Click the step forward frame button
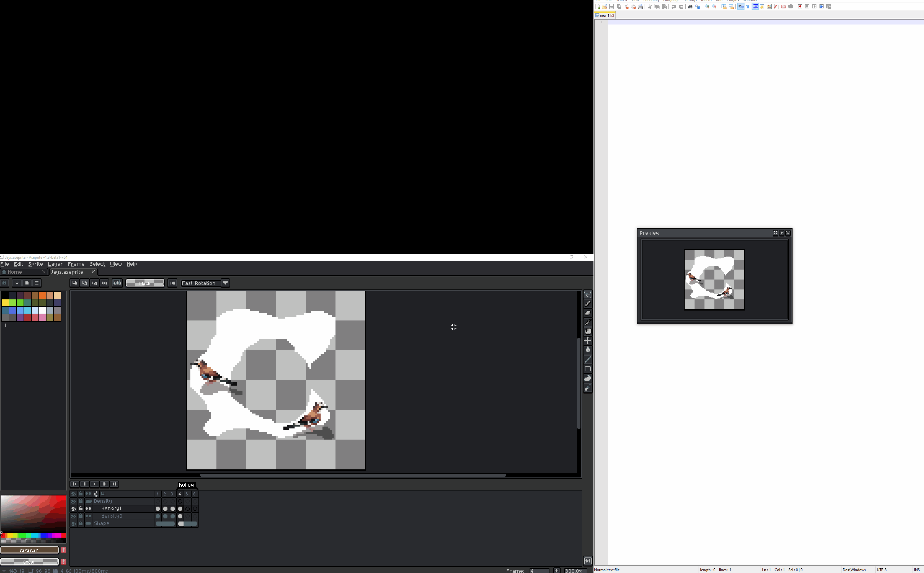This screenshot has height=573, width=924. tap(104, 484)
